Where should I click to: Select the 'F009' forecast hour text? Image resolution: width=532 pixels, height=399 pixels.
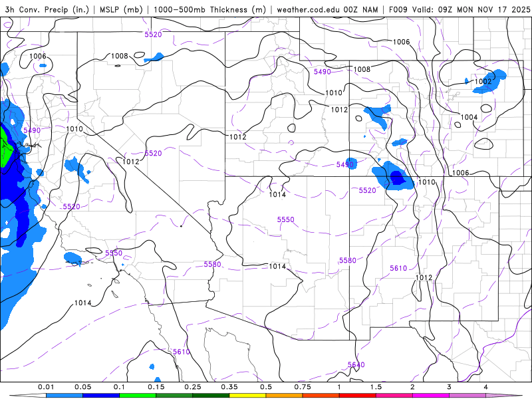pos(398,9)
